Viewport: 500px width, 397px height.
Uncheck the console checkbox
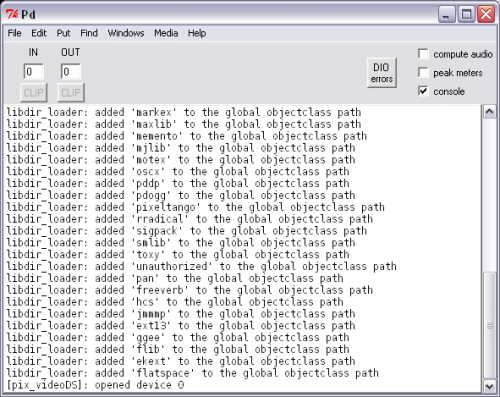point(423,91)
